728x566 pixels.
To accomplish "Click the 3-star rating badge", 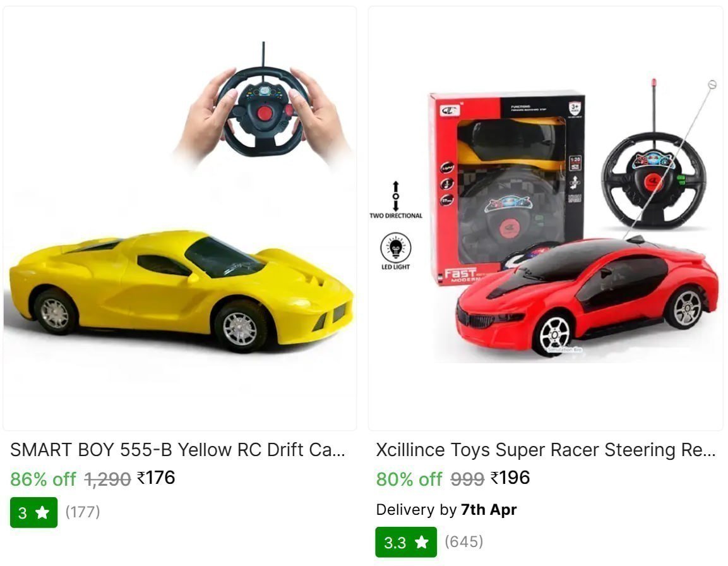I will pos(34,512).
